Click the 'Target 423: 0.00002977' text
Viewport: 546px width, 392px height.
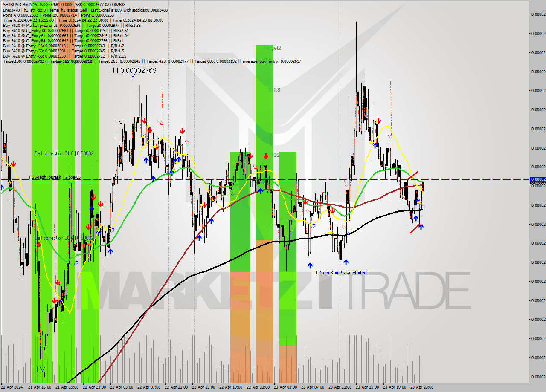(x=168, y=61)
